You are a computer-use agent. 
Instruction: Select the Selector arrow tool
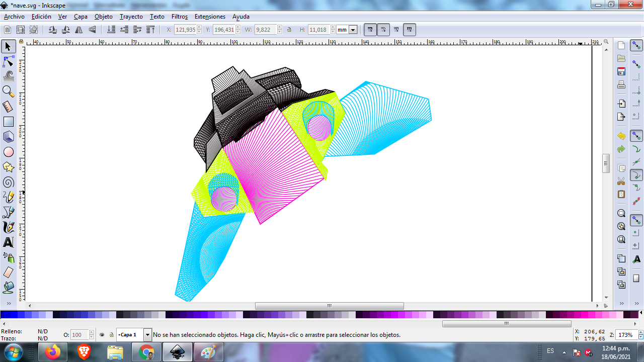tap(8, 47)
